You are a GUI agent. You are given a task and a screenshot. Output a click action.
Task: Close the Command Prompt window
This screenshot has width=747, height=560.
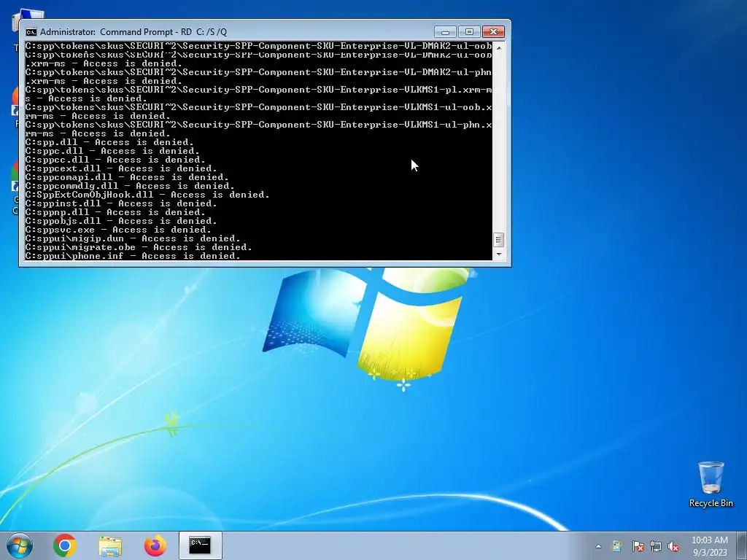coord(494,32)
